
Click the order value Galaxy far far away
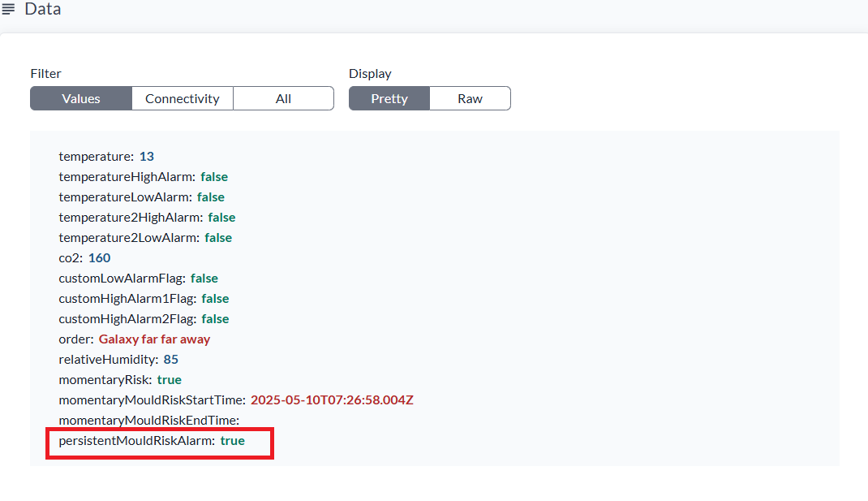[154, 339]
